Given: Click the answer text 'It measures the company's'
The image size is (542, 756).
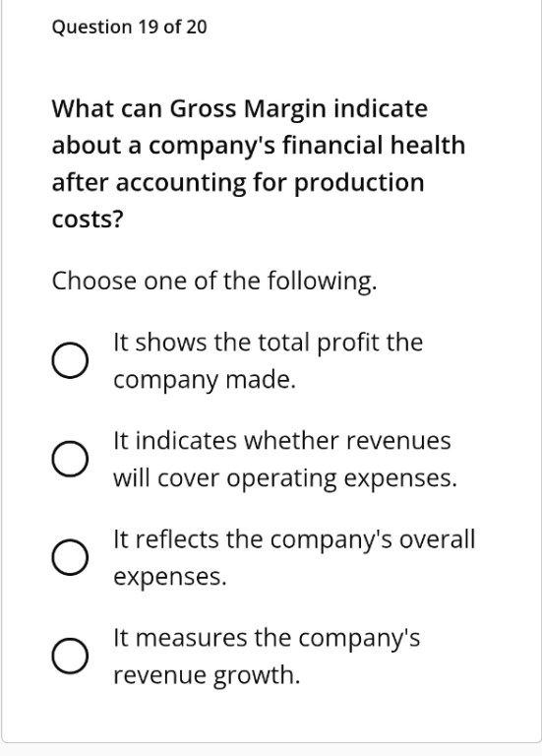Looking at the screenshot, I should tap(267, 638).
